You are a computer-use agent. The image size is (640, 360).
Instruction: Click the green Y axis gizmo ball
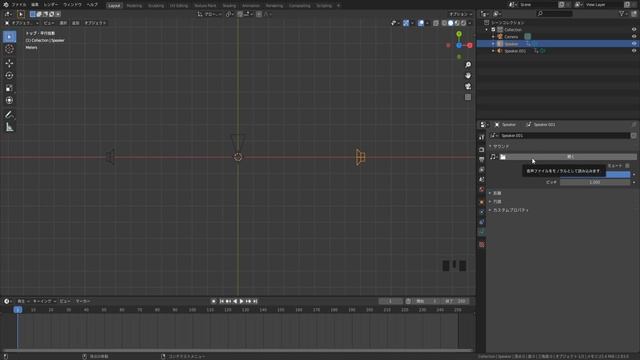[x=459, y=34]
